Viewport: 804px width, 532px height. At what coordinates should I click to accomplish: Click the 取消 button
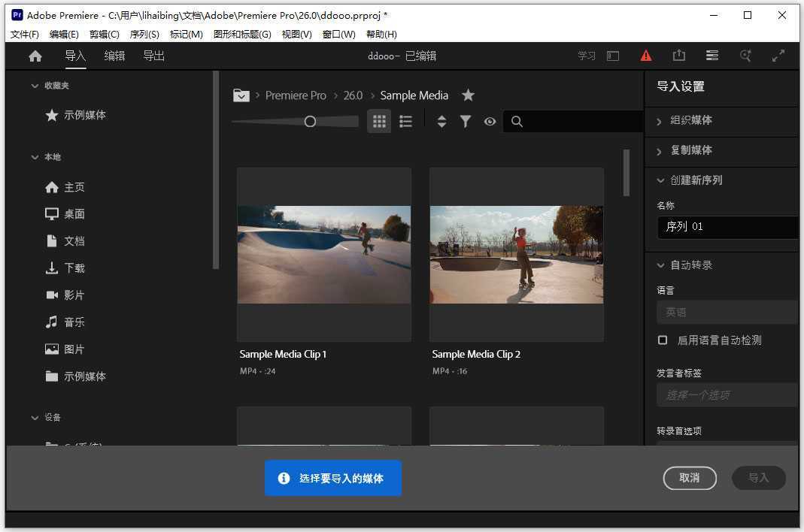[690, 478]
